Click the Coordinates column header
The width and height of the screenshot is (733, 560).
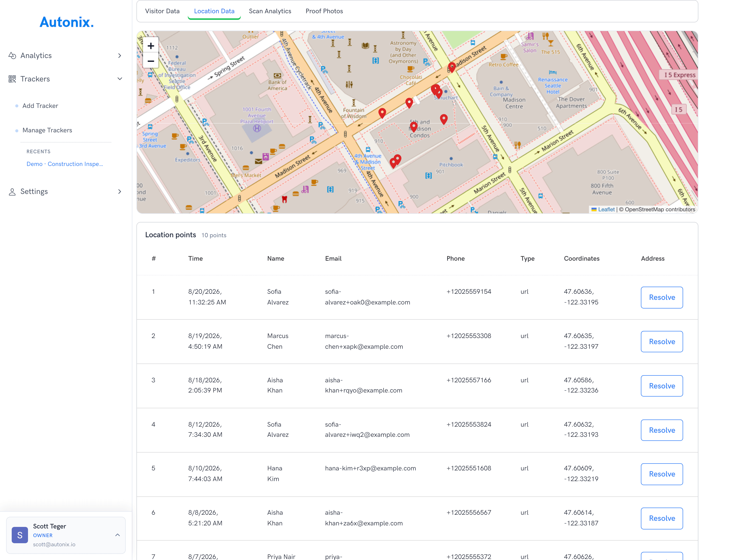(582, 259)
